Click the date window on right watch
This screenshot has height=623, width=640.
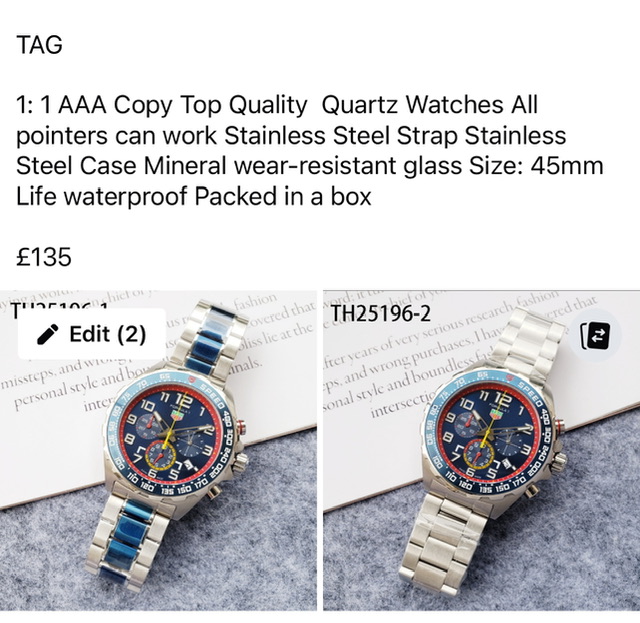pyautogui.click(x=506, y=463)
